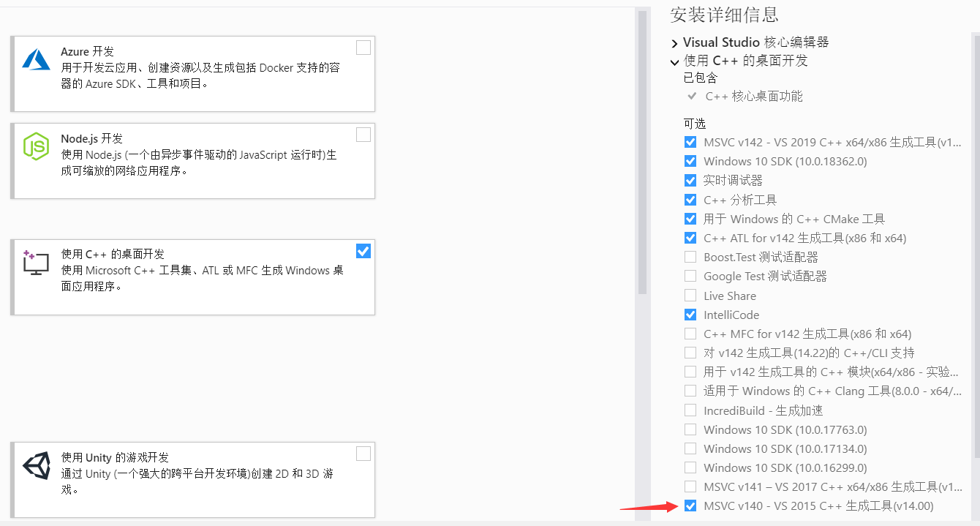This screenshot has height=526, width=980.
Task: Check Google Test 测试适配器
Action: [690, 276]
